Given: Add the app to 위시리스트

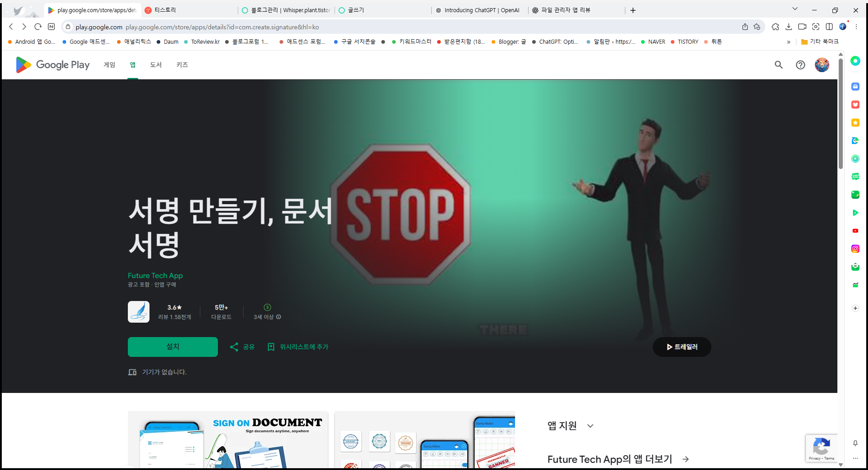Looking at the screenshot, I should click(298, 347).
